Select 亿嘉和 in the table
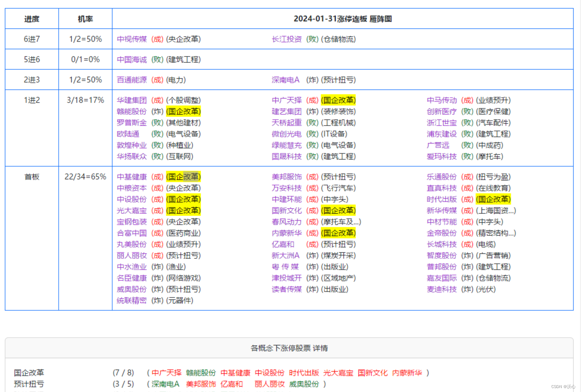581x392 pixels. (x=283, y=244)
